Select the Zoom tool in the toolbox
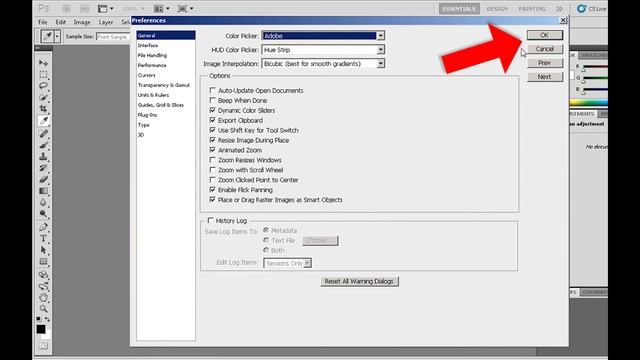The height and width of the screenshot is (360, 640). click(43, 309)
